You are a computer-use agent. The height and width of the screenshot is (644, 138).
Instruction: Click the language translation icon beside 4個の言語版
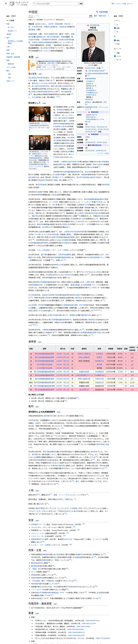97,12
